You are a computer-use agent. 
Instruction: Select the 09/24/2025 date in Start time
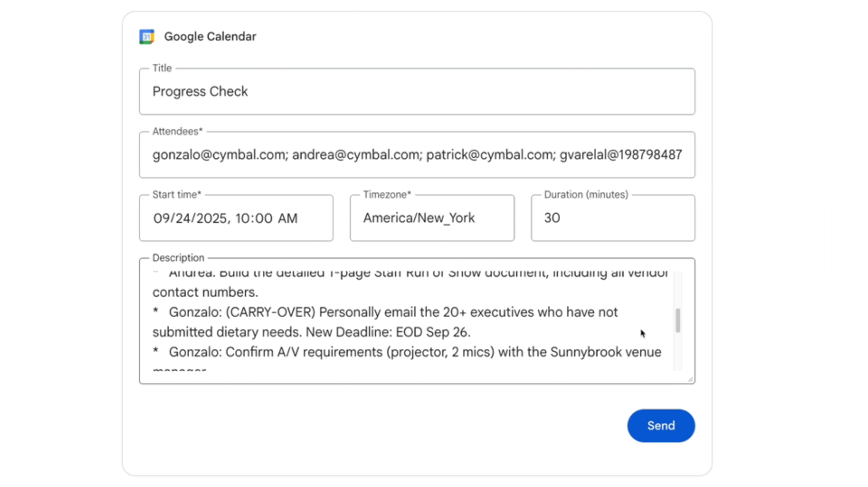pos(190,218)
